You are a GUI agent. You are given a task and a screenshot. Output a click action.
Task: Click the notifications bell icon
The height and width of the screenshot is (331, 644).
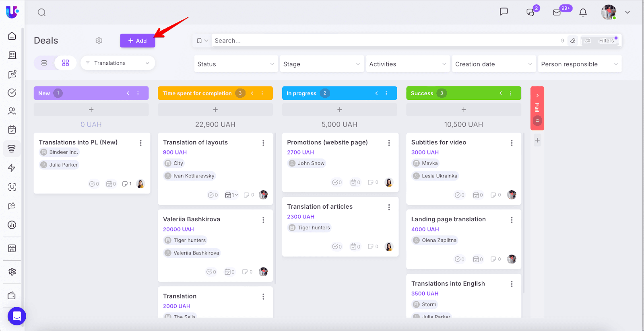(583, 12)
